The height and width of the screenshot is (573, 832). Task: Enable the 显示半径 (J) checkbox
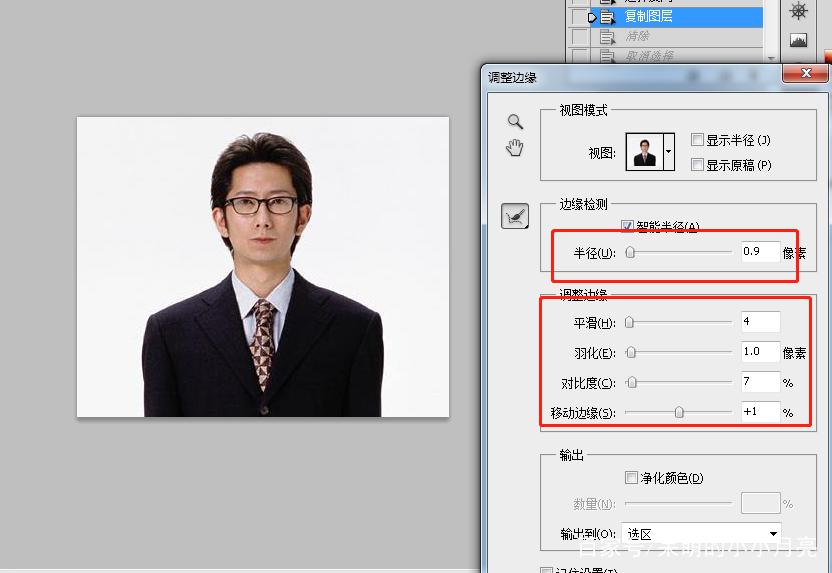[x=697, y=140]
